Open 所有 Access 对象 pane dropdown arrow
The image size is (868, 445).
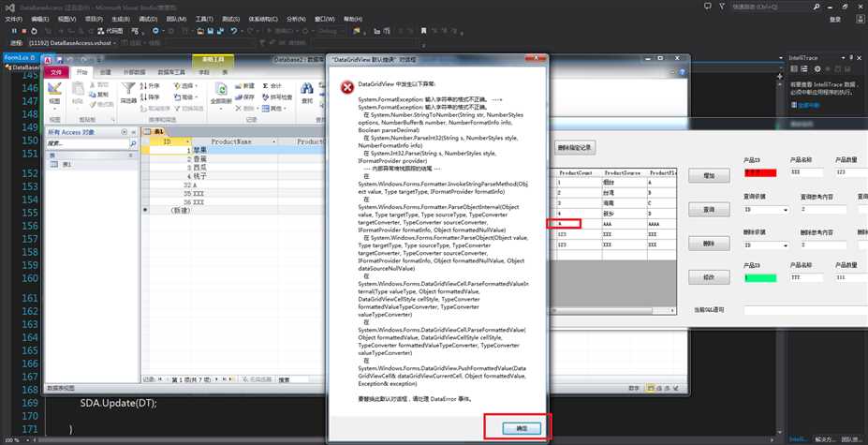[125, 132]
